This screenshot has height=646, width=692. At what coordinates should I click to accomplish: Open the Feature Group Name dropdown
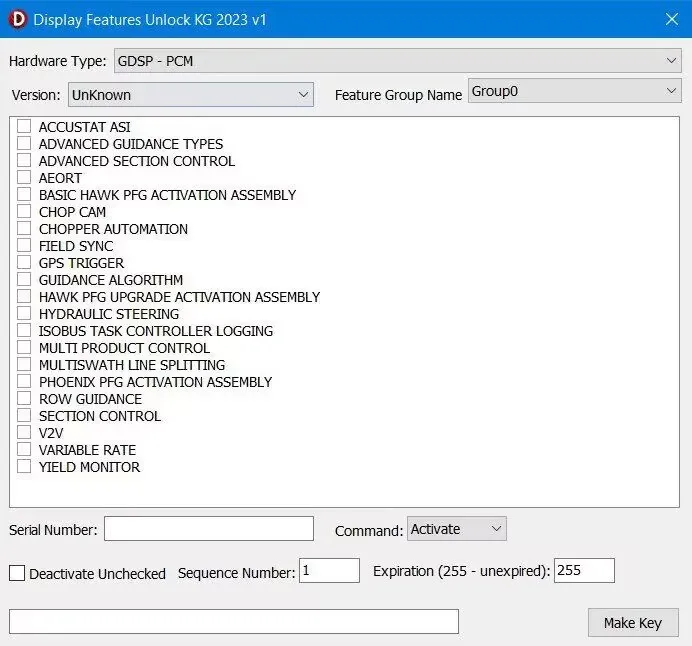pyautogui.click(x=575, y=91)
